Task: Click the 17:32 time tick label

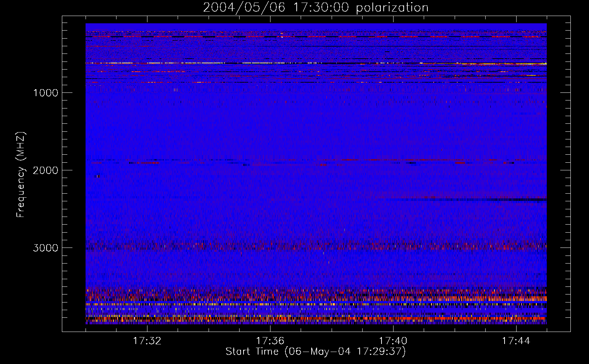Action: 147,341
